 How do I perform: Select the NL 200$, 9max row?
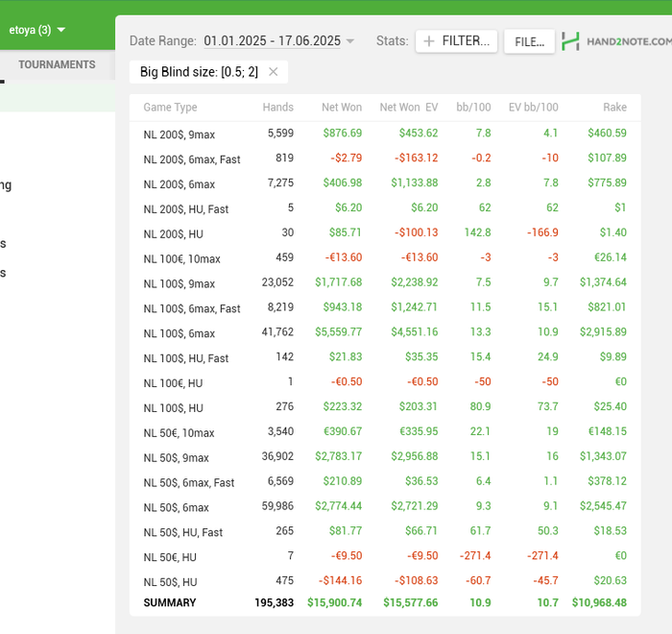click(x=179, y=134)
